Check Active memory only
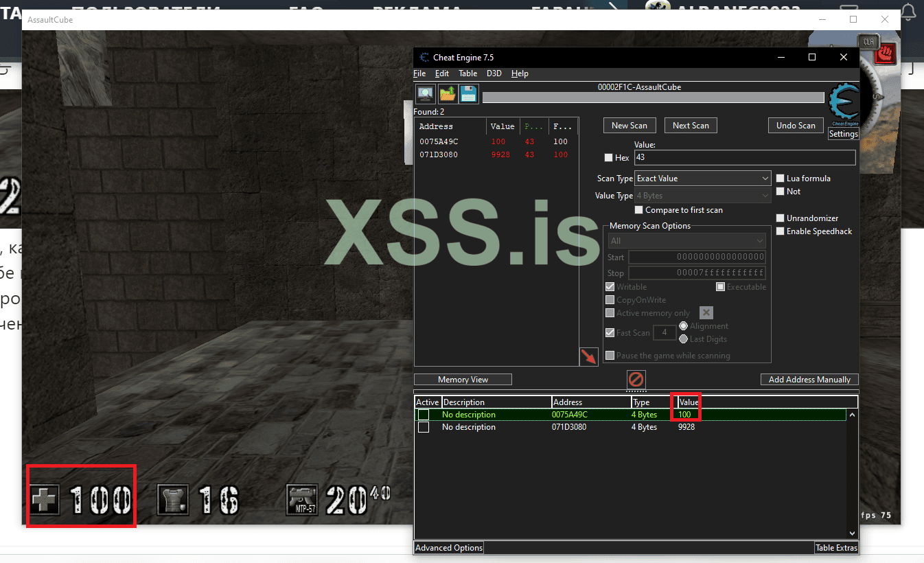924x563 pixels. 610,313
